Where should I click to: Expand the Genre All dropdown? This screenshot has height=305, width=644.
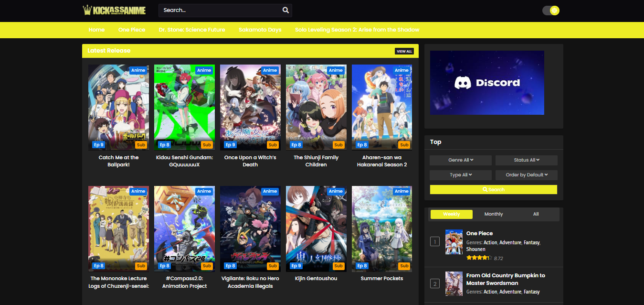461,160
